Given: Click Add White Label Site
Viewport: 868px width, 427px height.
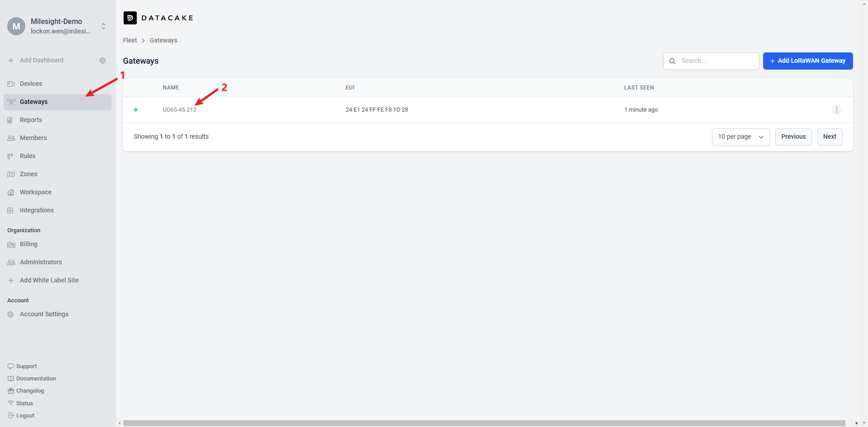Looking at the screenshot, I should coord(57,281).
